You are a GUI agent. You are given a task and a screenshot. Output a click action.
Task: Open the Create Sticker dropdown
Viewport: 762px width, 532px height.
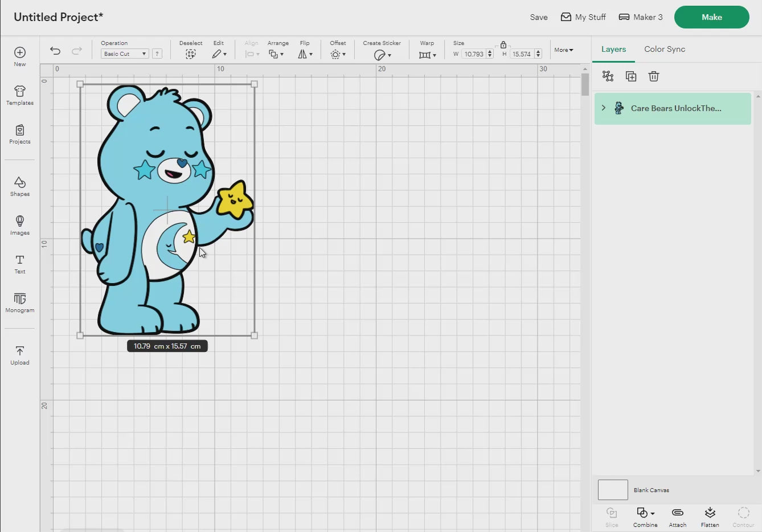(x=382, y=55)
